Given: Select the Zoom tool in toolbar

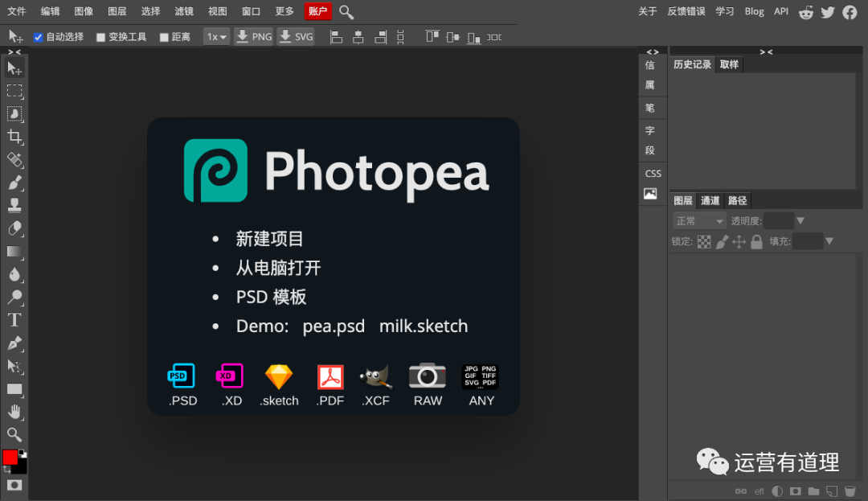Looking at the screenshot, I should click(x=14, y=435).
